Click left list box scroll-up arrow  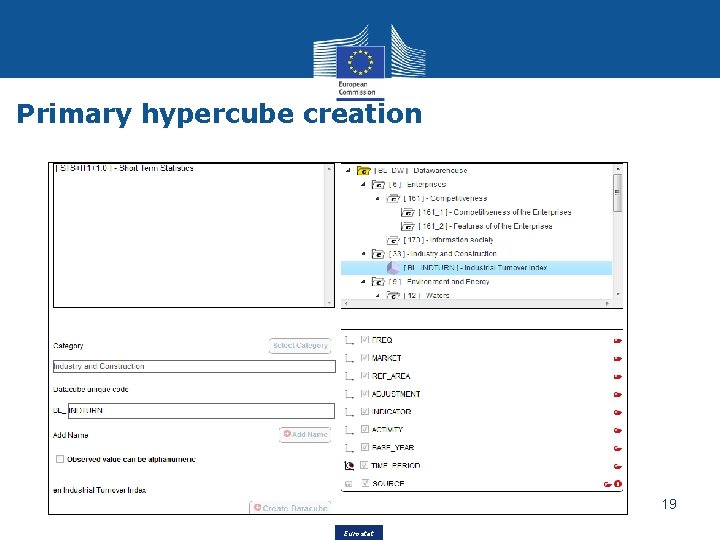pos(329,169)
